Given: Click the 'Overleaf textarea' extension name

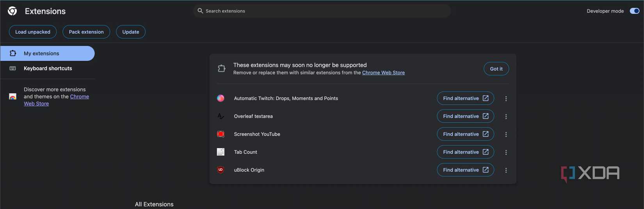Looking at the screenshot, I should (253, 116).
